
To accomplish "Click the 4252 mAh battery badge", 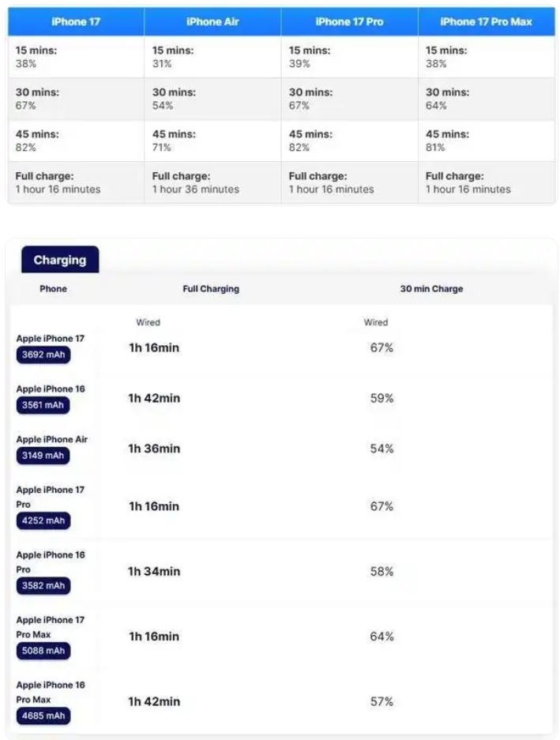I will (x=43, y=521).
